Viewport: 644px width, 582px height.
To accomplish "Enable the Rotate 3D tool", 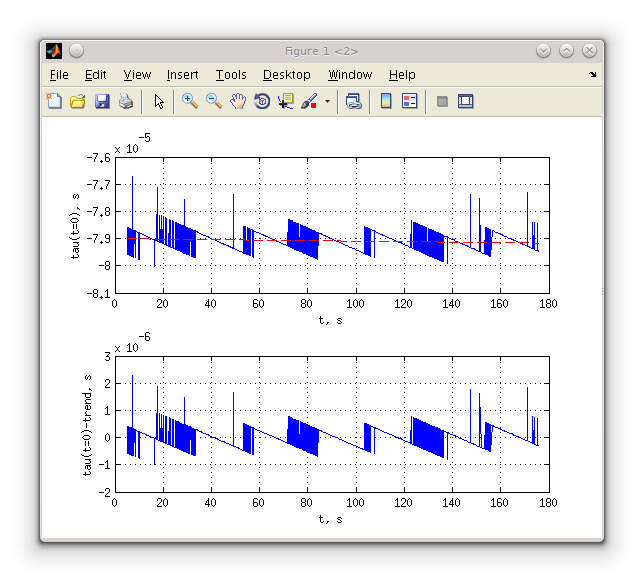I will point(262,101).
